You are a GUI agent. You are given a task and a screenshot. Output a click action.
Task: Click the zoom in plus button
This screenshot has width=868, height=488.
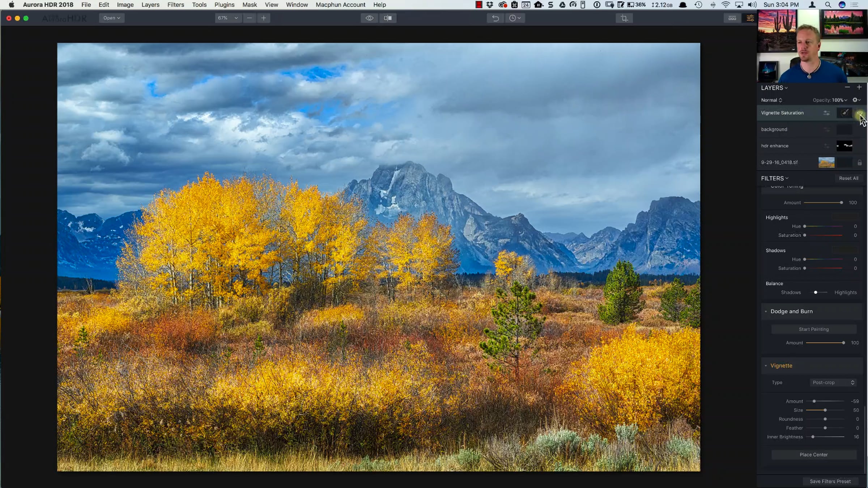click(264, 18)
